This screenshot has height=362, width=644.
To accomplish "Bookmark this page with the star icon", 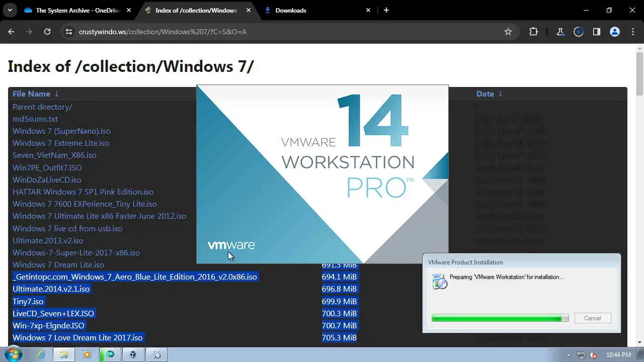I will [508, 32].
